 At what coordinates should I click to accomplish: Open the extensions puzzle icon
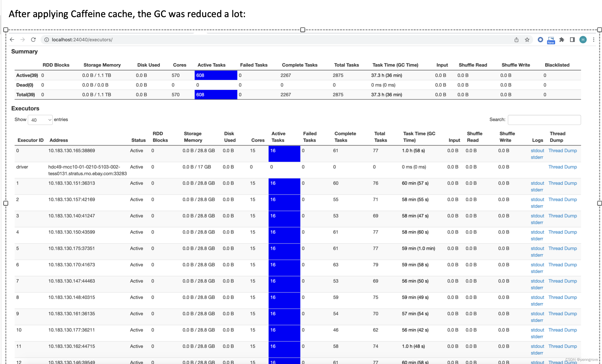[562, 40]
